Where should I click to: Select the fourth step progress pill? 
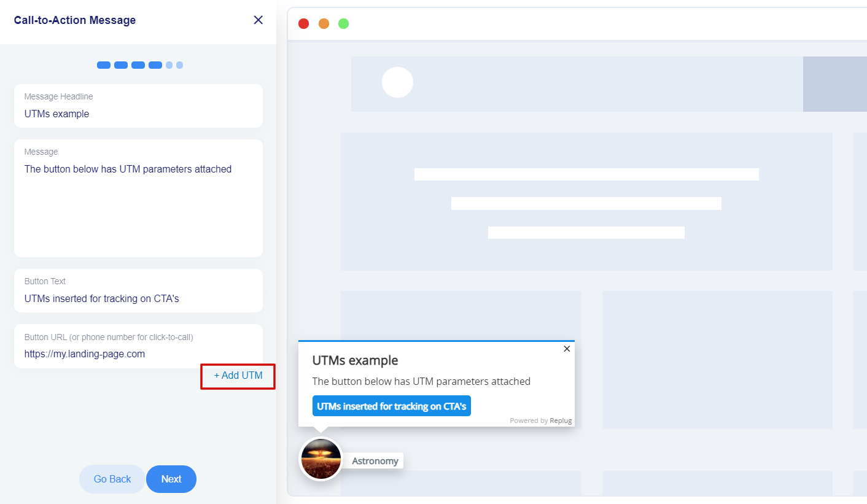click(x=155, y=65)
